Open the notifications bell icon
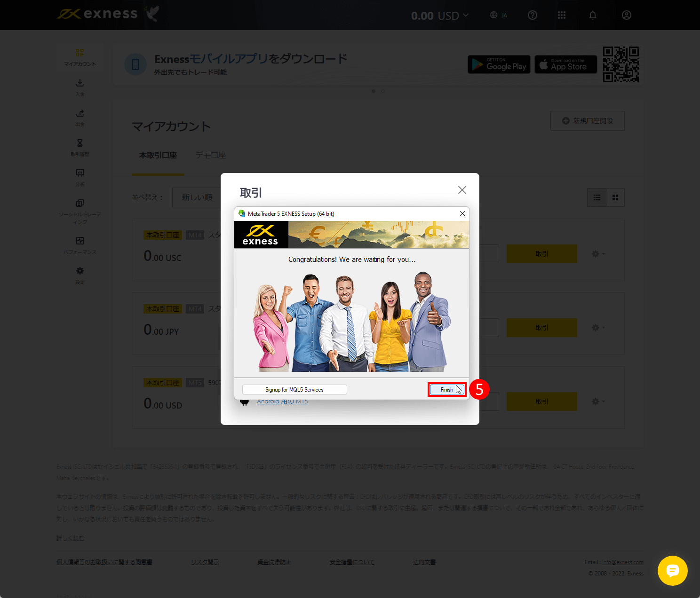Viewport: 700px width, 598px height. click(592, 15)
